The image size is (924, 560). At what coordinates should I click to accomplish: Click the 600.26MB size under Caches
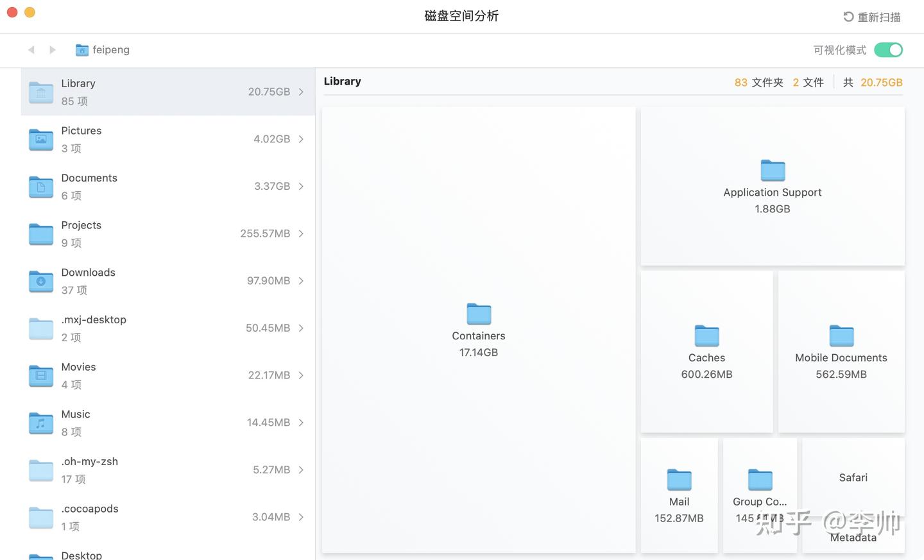click(706, 374)
